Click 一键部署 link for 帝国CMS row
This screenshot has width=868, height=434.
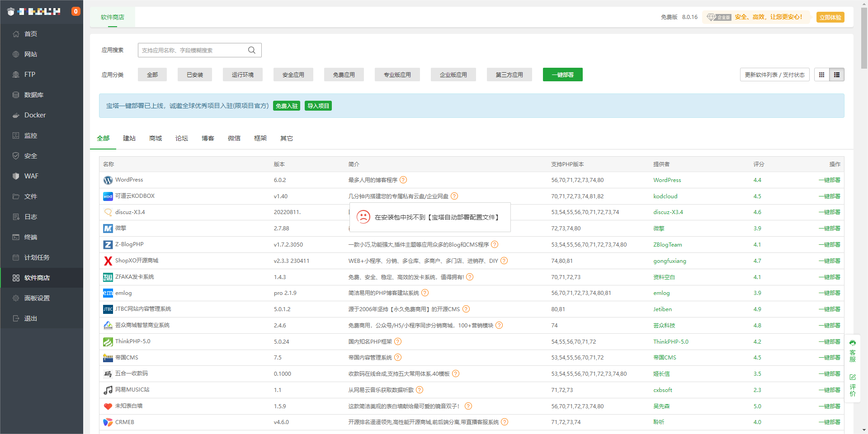tap(829, 357)
